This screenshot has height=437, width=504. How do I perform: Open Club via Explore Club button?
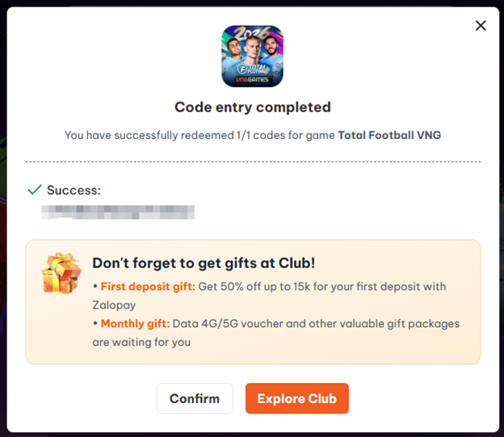tap(296, 398)
